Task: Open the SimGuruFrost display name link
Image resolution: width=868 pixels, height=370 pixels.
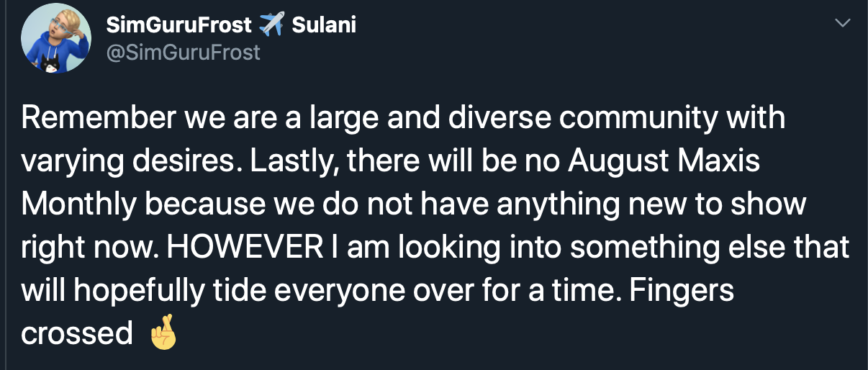Action: (x=179, y=25)
